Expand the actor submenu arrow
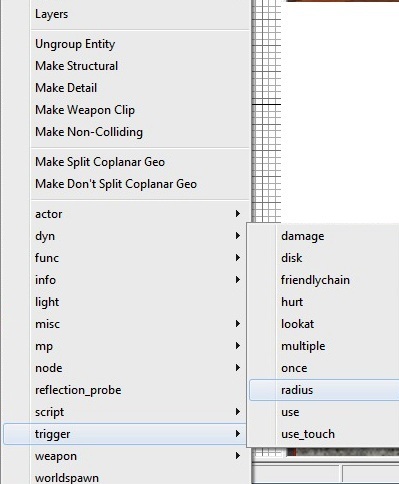The height and width of the screenshot is (484, 399). click(x=238, y=214)
